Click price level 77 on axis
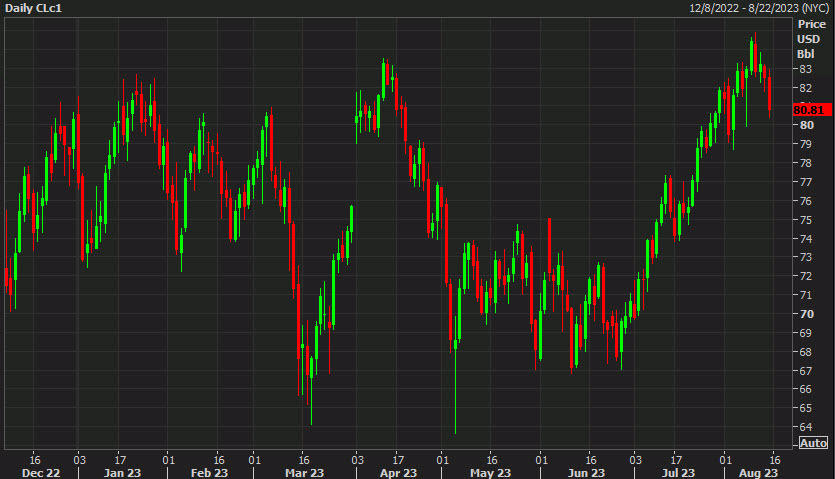Image resolution: width=835 pixels, height=479 pixels. pyautogui.click(x=806, y=182)
